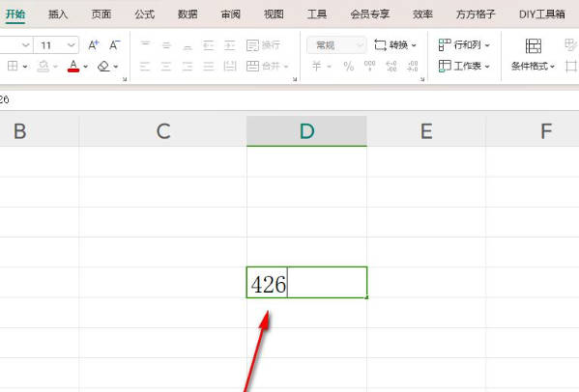Click the eraser clear-format icon

pos(103,67)
